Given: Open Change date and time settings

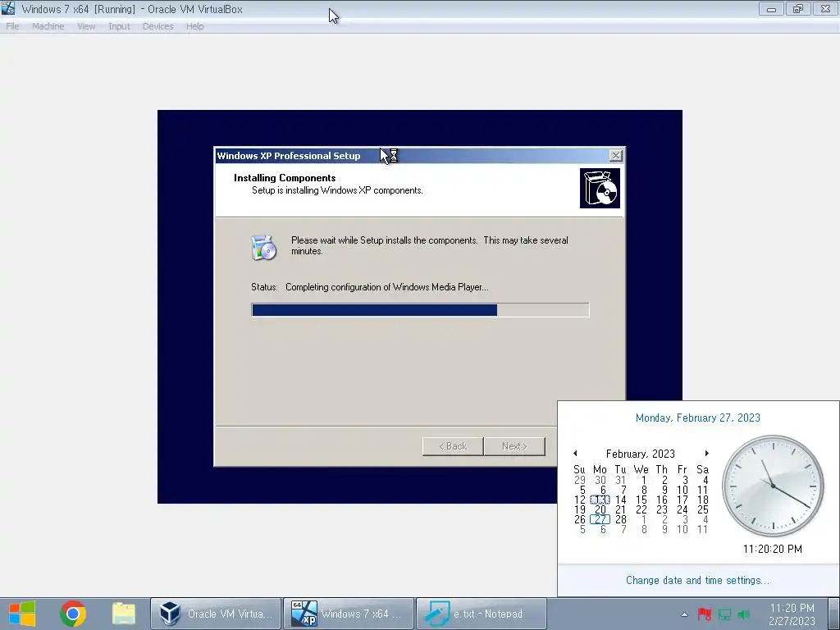Looking at the screenshot, I should click(x=697, y=580).
